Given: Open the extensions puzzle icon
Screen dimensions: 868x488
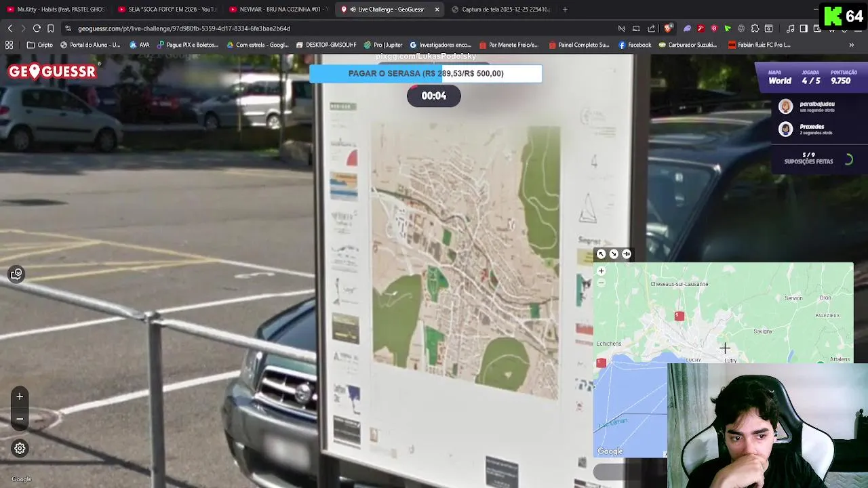Looking at the screenshot, I should tap(755, 28).
